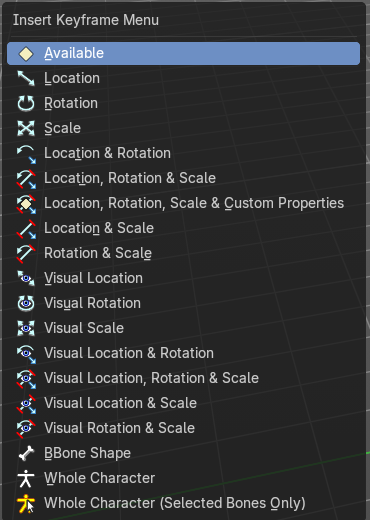The width and height of the screenshot is (370, 520).
Task: Pick Visual Location & Rotation
Action: point(183,353)
